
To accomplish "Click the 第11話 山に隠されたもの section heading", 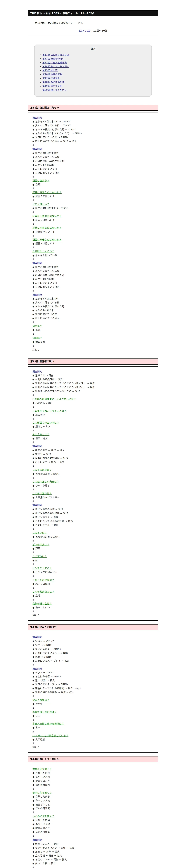I will click(x=93, y=108).
